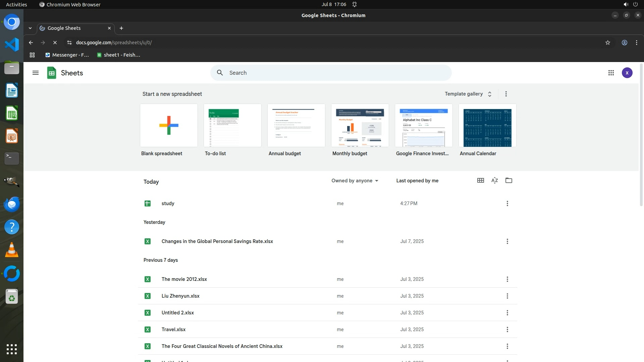Open more options for study file
This screenshot has width=644, height=362.
(x=507, y=203)
